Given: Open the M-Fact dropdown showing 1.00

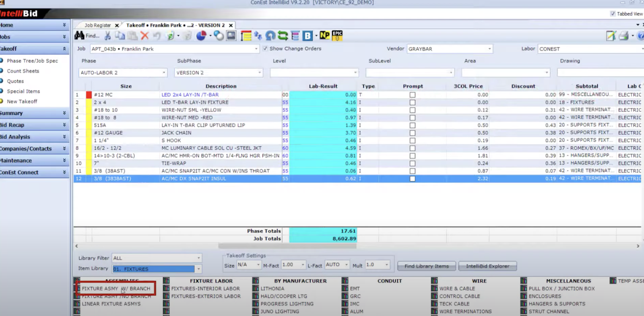Looking at the screenshot, I should click(x=303, y=265).
